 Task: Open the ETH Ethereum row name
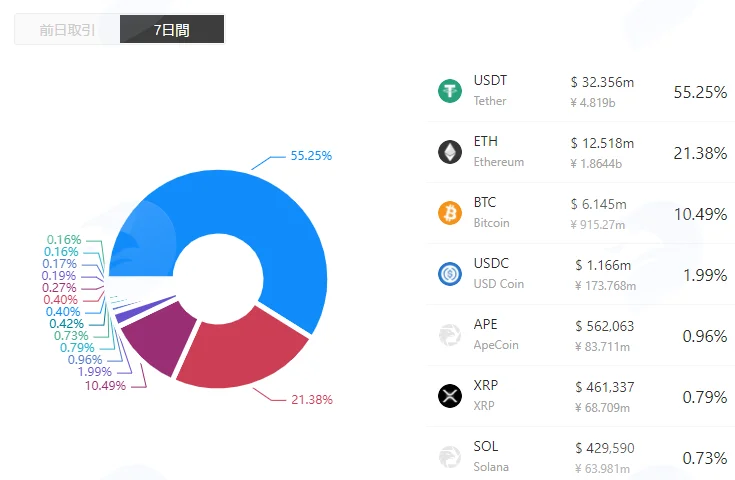[499, 151]
